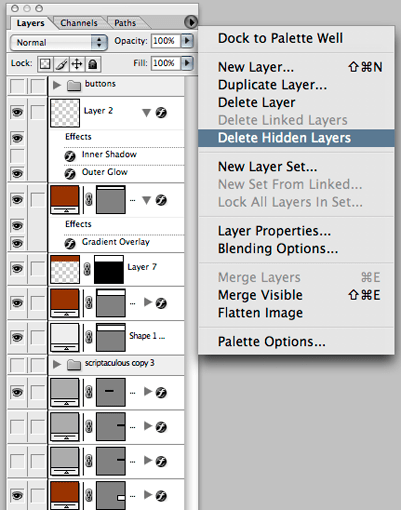Viewport: 401px width, 510px height.
Task: Select the Layer 2 transparent thumbnail
Action: click(x=65, y=113)
